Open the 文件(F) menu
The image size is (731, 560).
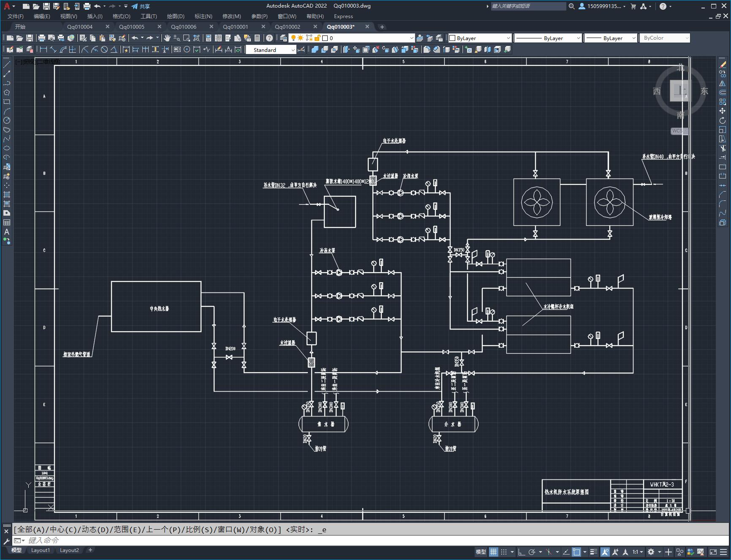click(x=16, y=16)
